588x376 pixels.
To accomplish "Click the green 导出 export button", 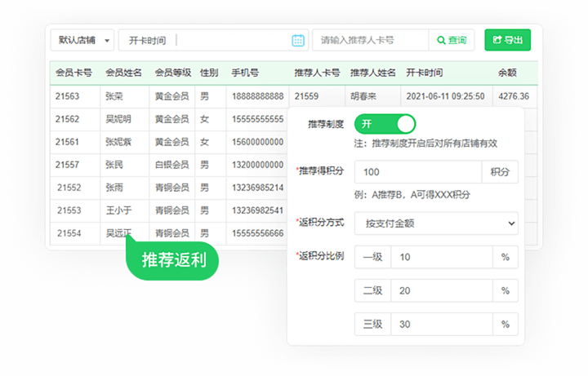I will [x=507, y=40].
